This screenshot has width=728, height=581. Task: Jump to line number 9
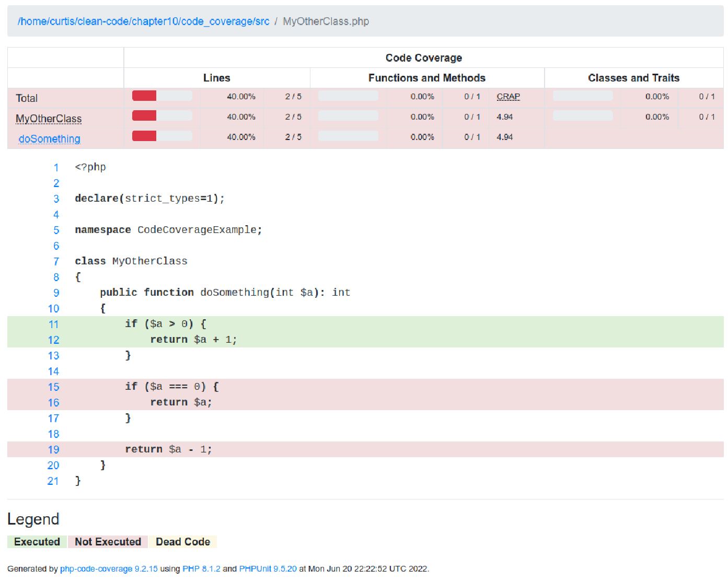(56, 293)
